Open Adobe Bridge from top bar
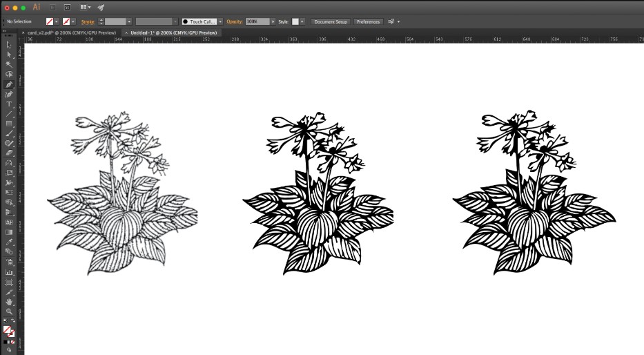Viewport: 644px width, 355px height. [52, 8]
